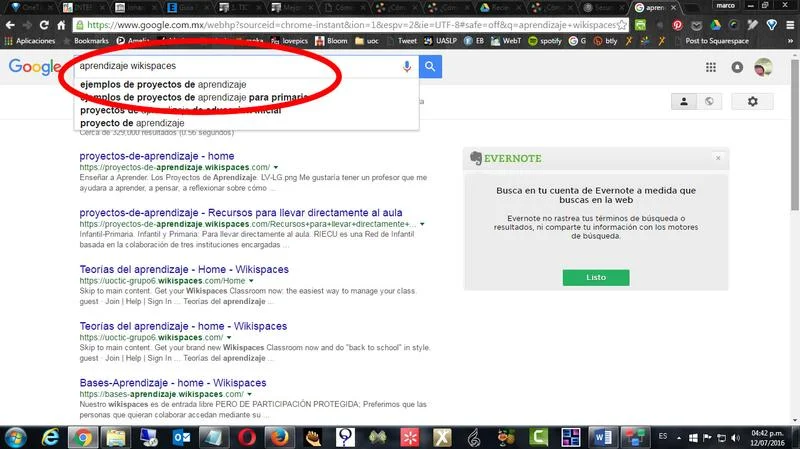This screenshot has height=449, width=800.
Task: Click the Google logo
Action: click(35, 66)
